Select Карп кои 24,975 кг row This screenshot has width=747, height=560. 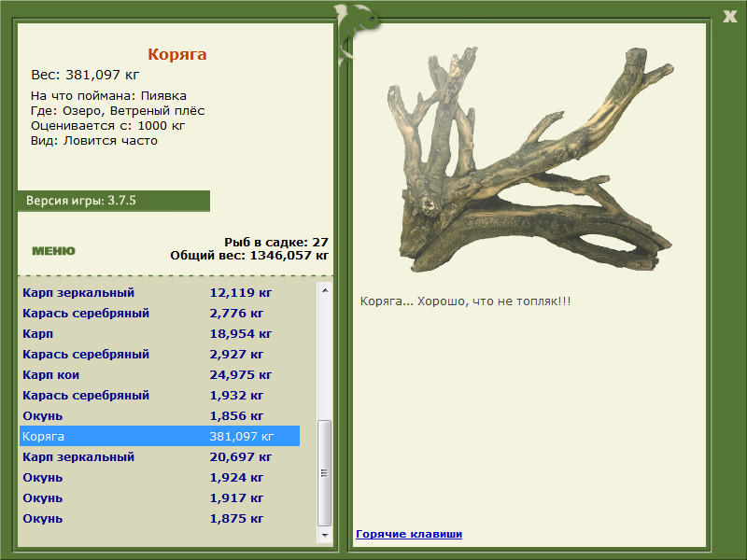[x=160, y=374]
